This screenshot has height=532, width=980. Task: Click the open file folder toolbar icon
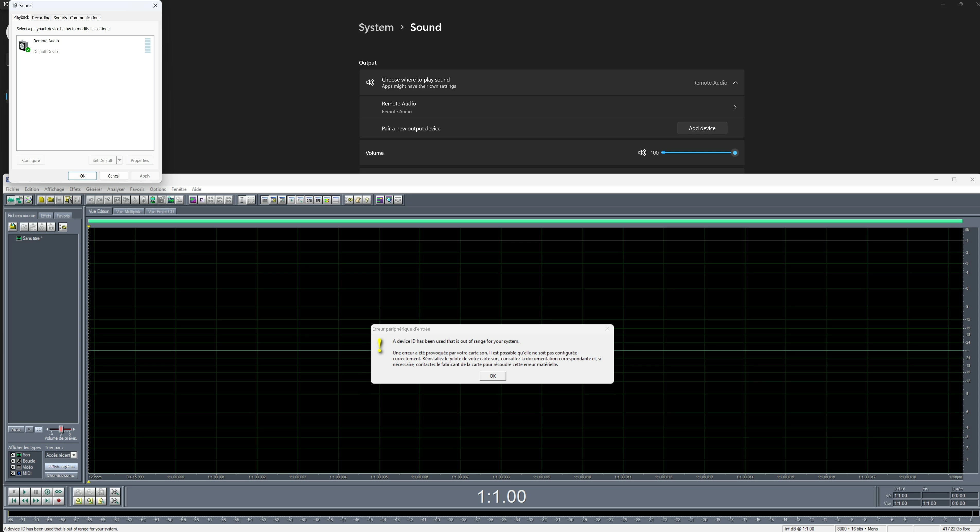click(50, 200)
